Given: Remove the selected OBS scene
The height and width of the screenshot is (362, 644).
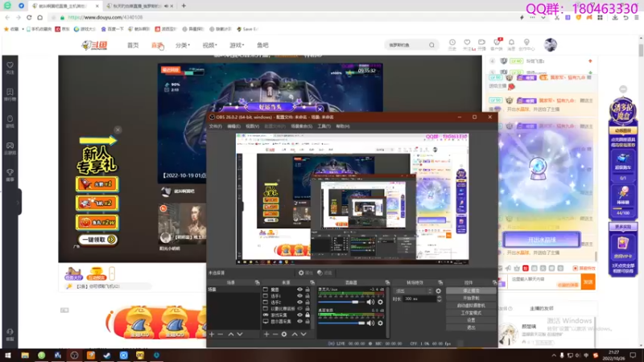Looking at the screenshot, I should pyautogui.click(x=221, y=334).
